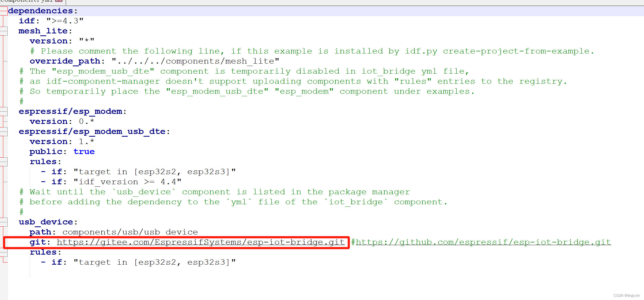Close the component.yml tab via its icon
This screenshot has height=300, width=644.
pyautogui.click(x=59, y=1)
